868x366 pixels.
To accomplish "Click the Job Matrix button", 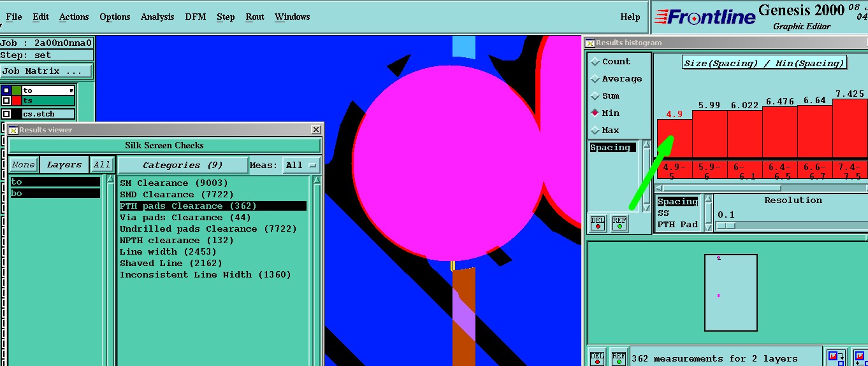I will click(47, 71).
